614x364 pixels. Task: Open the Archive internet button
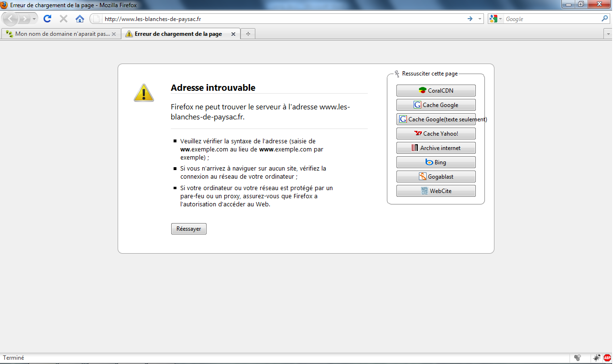click(x=436, y=148)
